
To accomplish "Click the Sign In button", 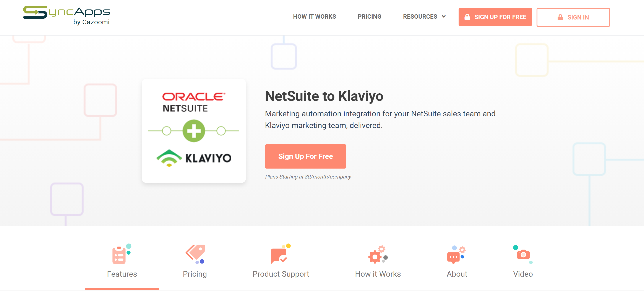I will point(573,17).
